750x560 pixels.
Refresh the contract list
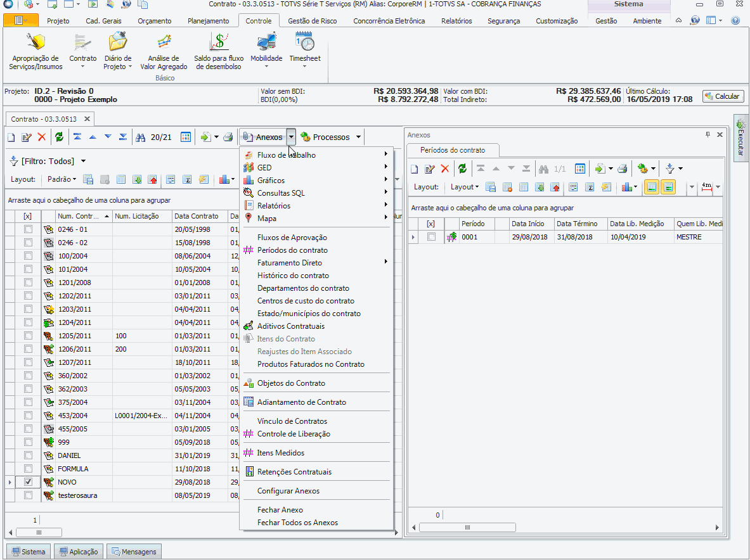(x=60, y=137)
